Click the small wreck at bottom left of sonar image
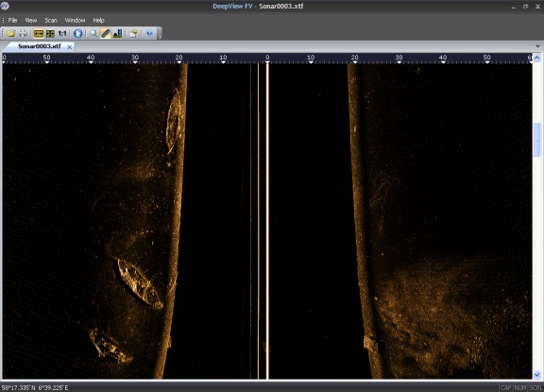This screenshot has width=544, height=392. coord(110,346)
